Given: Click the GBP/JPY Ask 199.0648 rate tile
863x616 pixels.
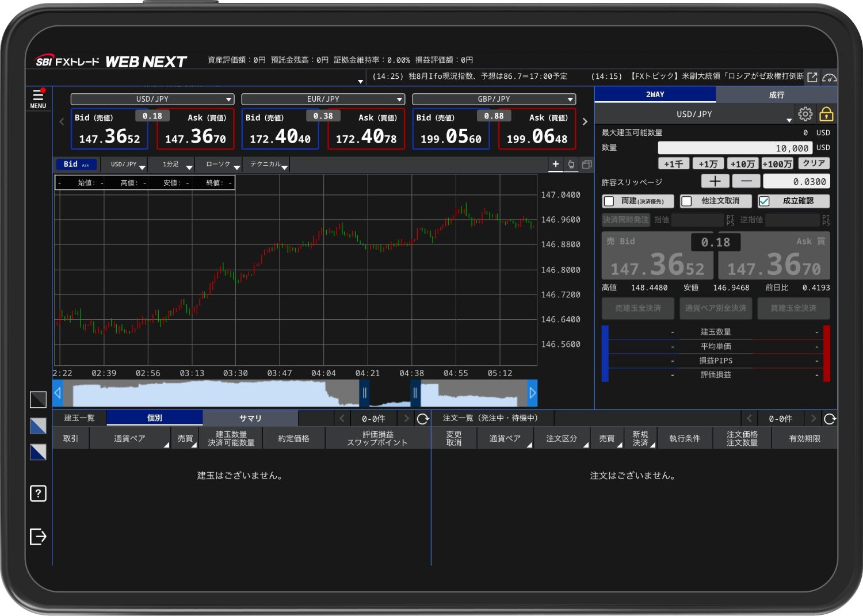Looking at the screenshot, I should pyautogui.click(x=537, y=129).
